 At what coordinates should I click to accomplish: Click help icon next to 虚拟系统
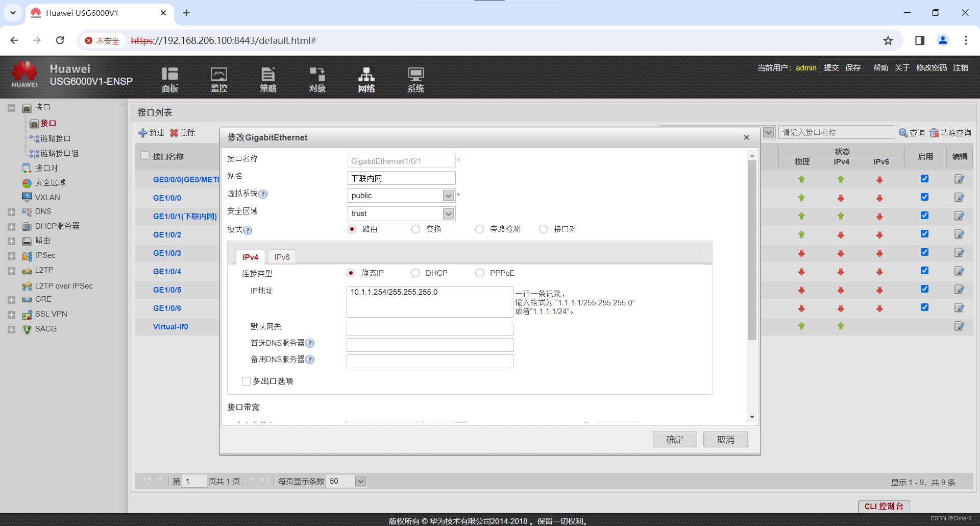point(263,194)
